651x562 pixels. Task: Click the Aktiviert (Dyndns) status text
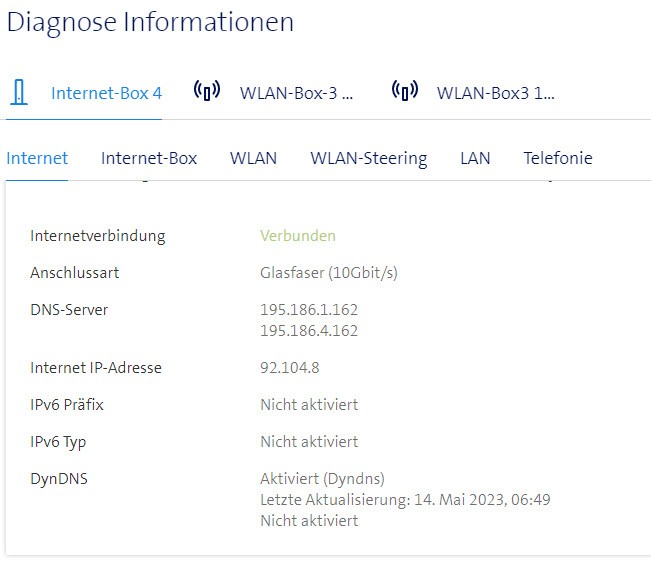tap(322, 479)
